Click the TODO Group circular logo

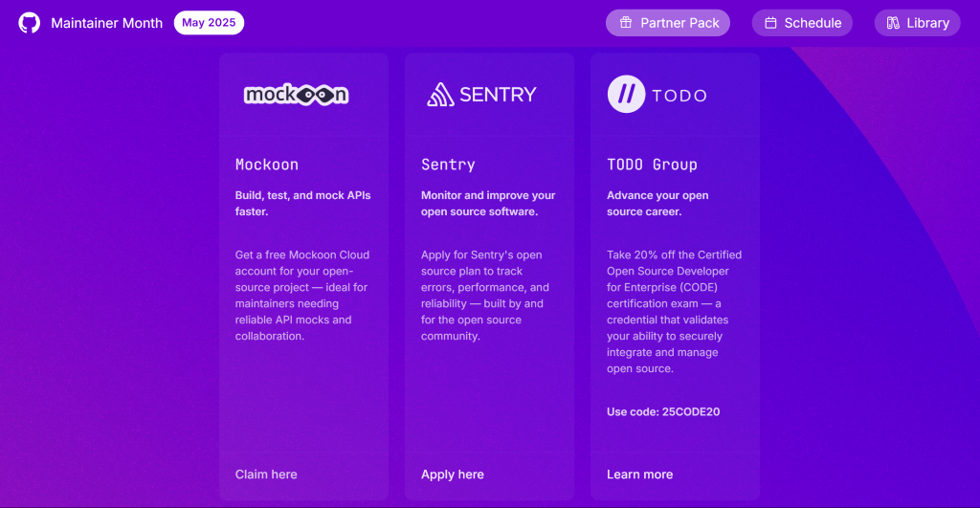(626, 95)
